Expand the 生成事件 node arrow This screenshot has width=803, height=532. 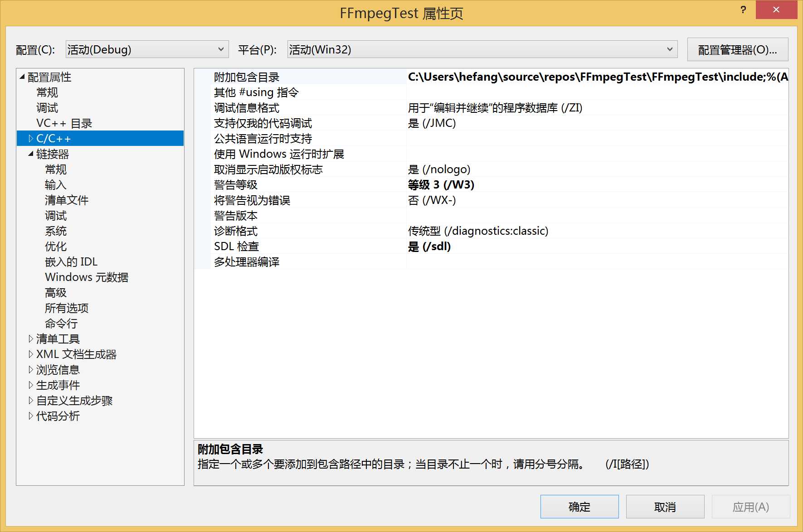pos(31,385)
